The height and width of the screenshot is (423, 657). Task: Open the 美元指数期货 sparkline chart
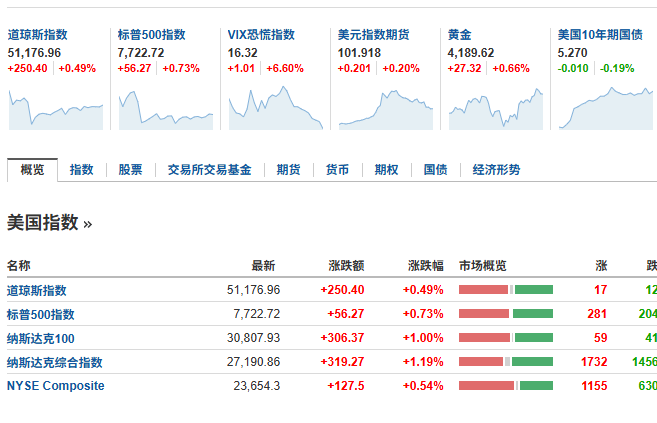(x=385, y=109)
